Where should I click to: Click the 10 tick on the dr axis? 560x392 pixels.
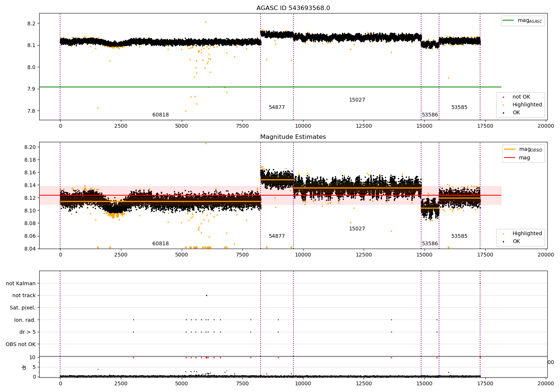(x=32, y=358)
